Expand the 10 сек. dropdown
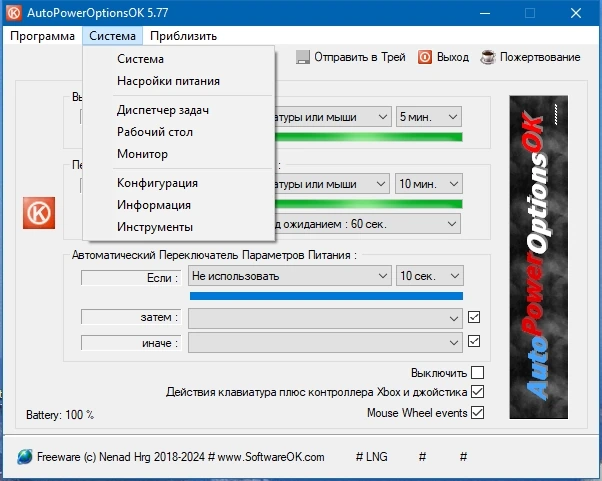This screenshot has width=602, height=481. (430, 276)
